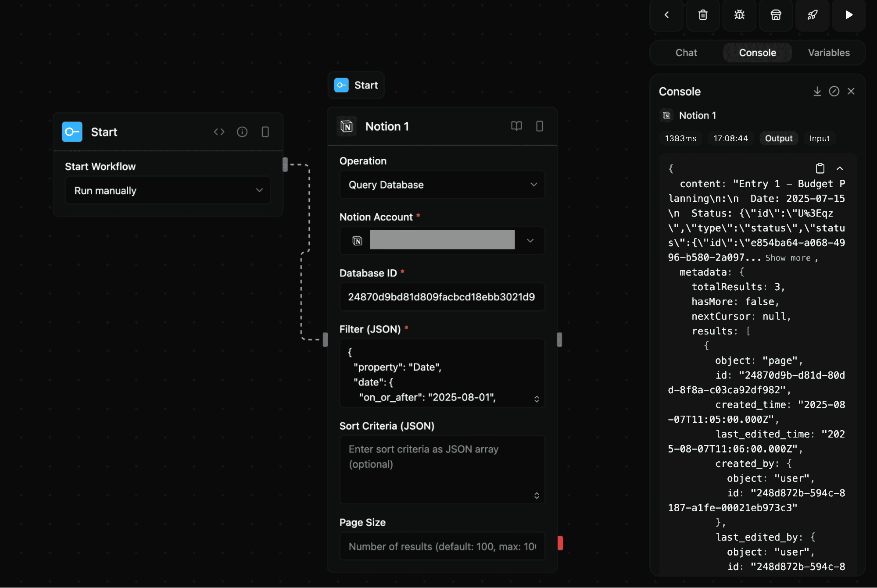This screenshot has height=588, width=877.
Task: Delete the workflow using the trash icon
Action: [x=702, y=15]
